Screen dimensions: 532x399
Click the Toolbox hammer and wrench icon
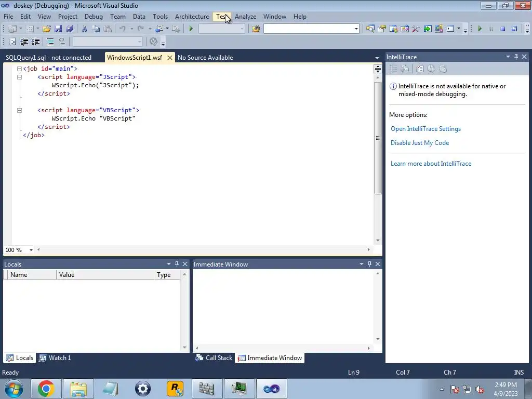point(416,29)
